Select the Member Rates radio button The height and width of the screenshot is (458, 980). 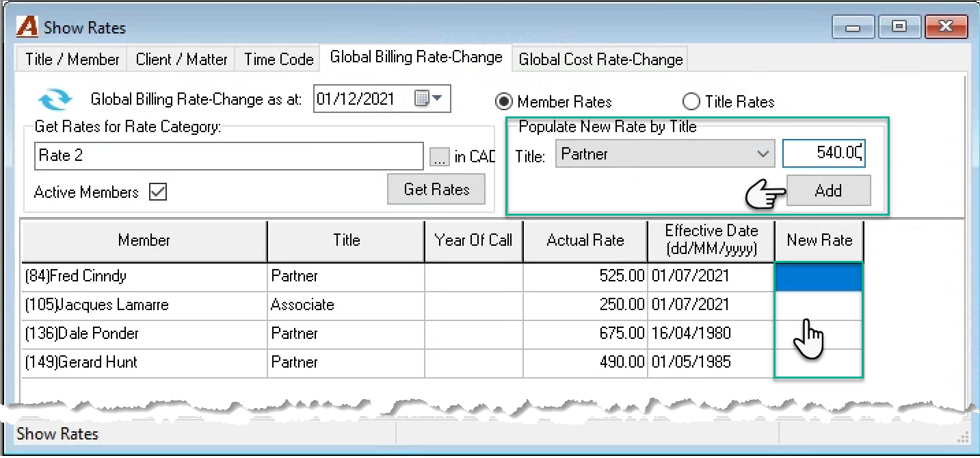504,102
